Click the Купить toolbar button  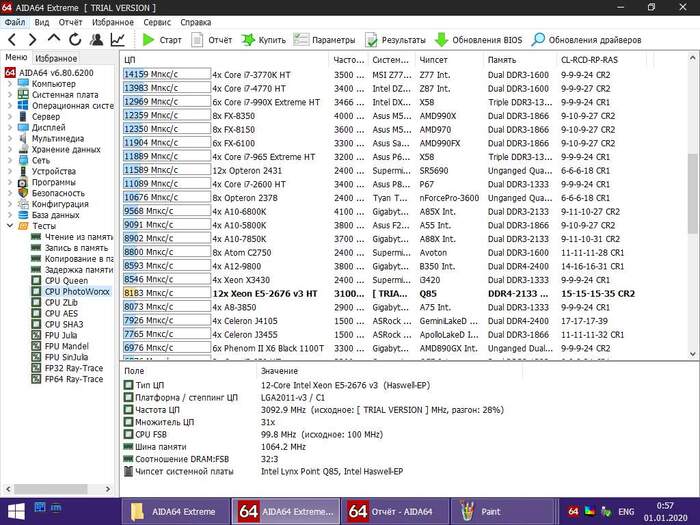(x=262, y=40)
